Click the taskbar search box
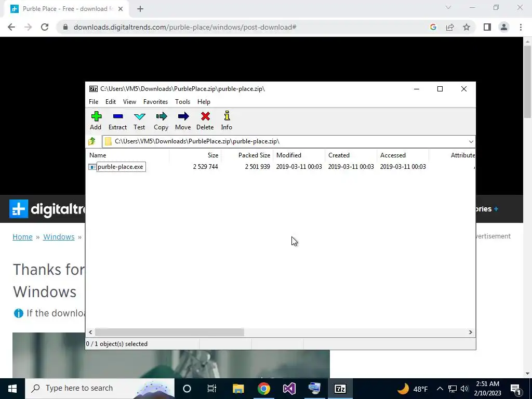 pyautogui.click(x=99, y=389)
